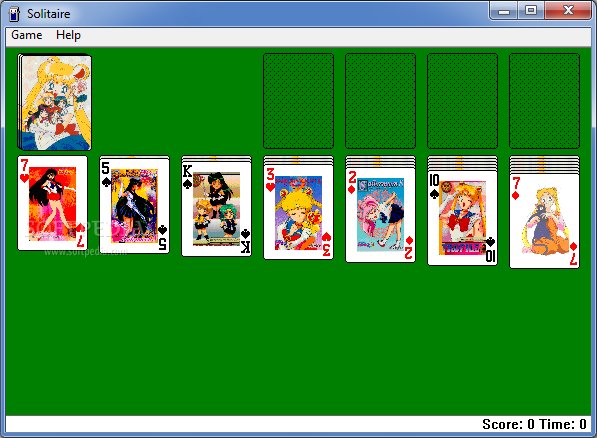
Task: Click the fourth empty foundation slot
Action: click(x=544, y=101)
